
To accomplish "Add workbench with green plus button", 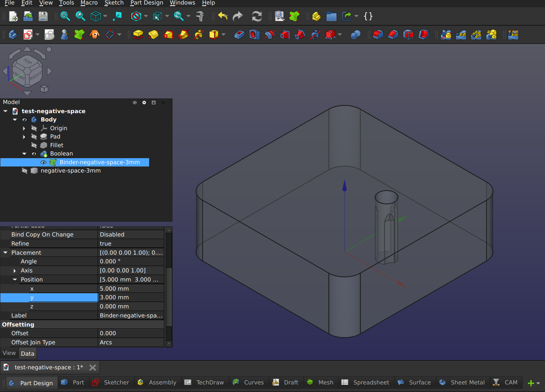I will pos(531,383).
